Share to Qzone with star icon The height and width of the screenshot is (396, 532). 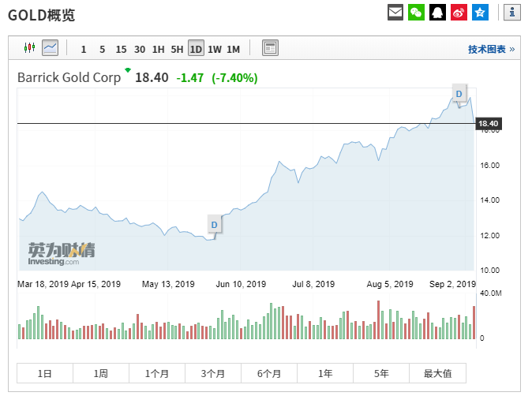(480, 13)
